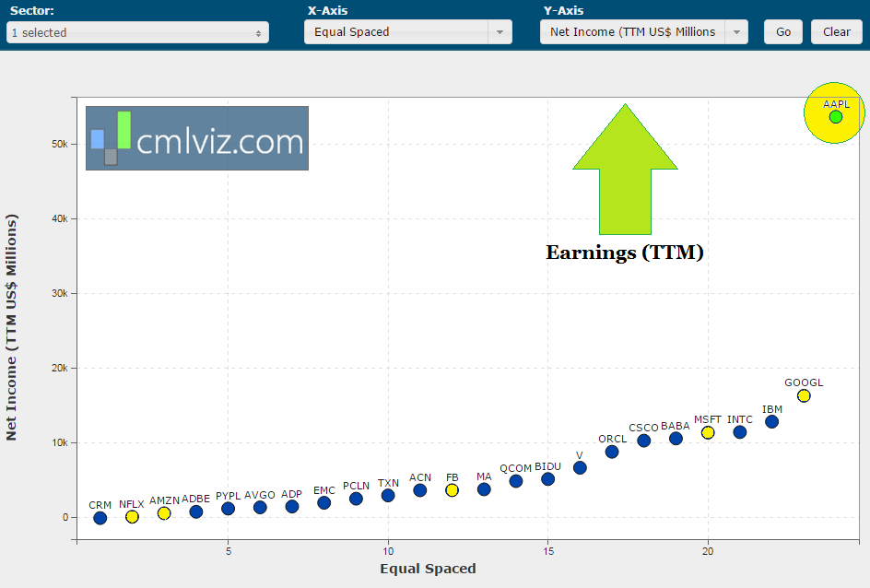This screenshot has height=588, width=870.
Task: Click the FB yellow data point
Action: [x=453, y=490]
